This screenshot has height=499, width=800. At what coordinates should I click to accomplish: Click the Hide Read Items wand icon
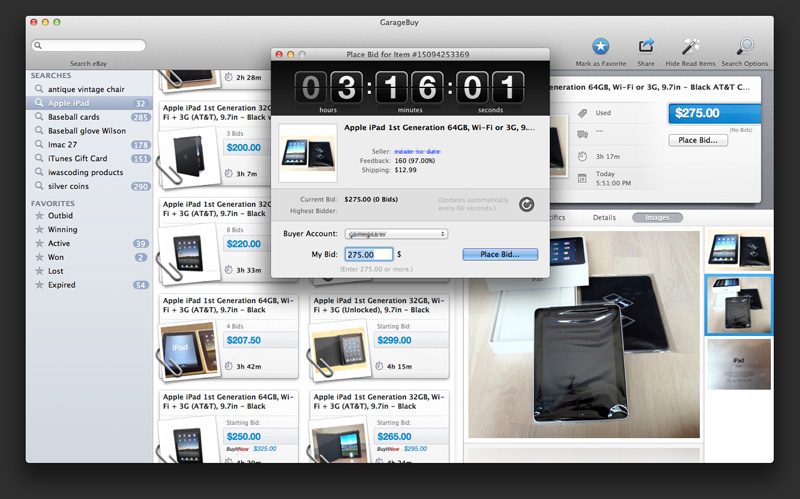(x=690, y=46)
